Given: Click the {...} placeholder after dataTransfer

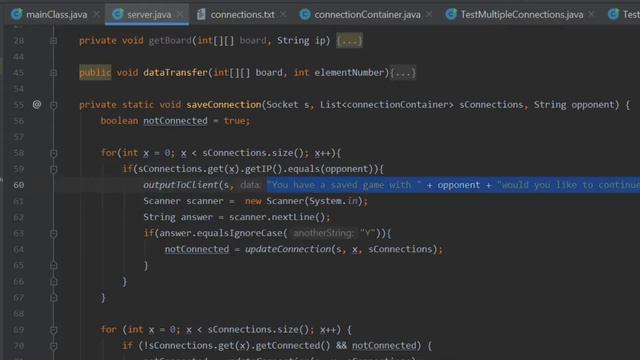Looking at the screenshot, I should [403, 73].
